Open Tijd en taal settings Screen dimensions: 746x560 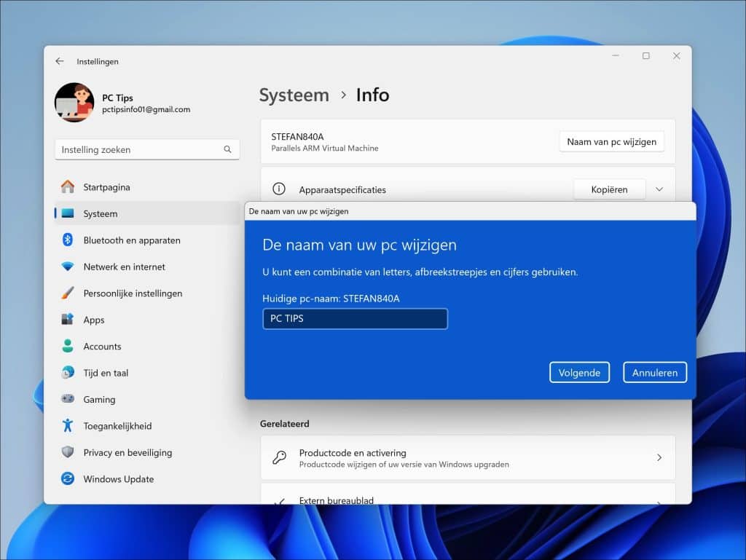pos(147,373)
